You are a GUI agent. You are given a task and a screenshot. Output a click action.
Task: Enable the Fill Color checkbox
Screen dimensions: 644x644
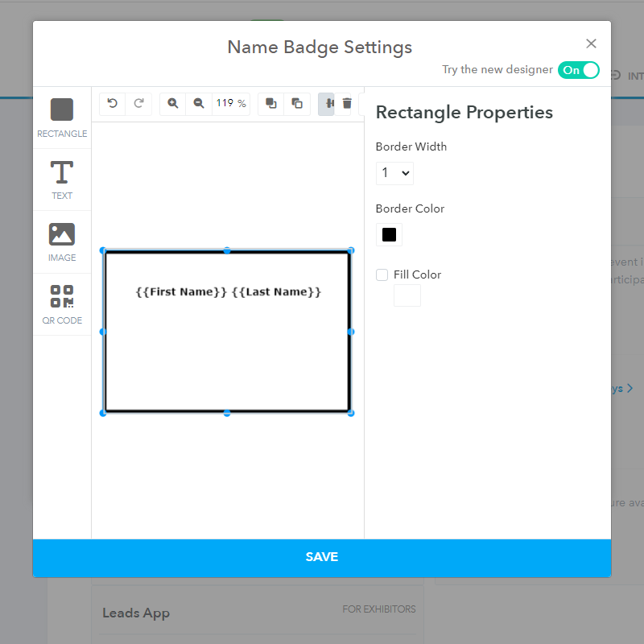[x=382, y=275]
